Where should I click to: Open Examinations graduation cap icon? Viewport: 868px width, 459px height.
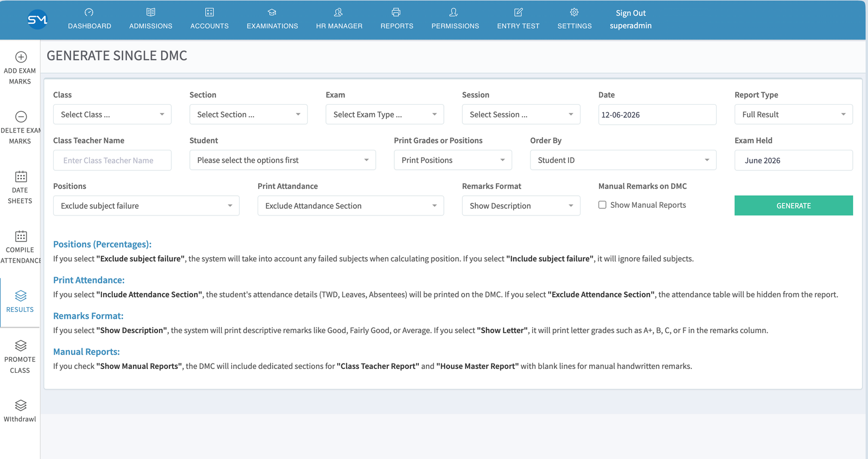(x=272, y=12)
